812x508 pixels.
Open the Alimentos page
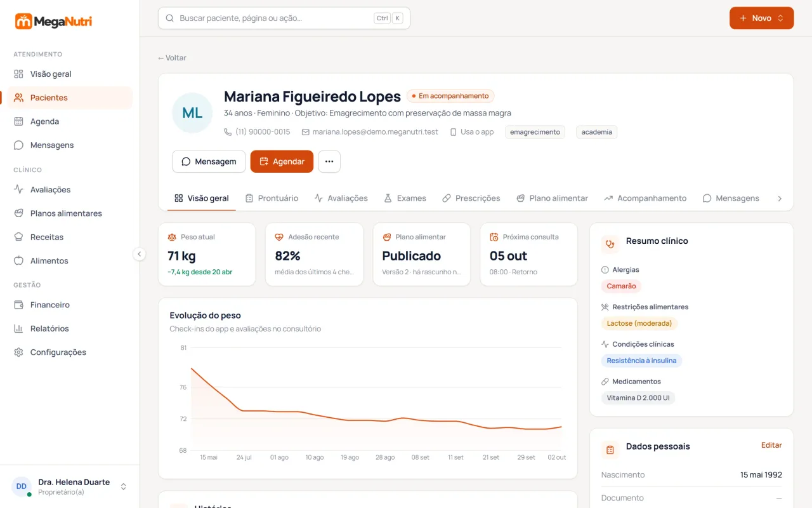[x=70, y=261]
